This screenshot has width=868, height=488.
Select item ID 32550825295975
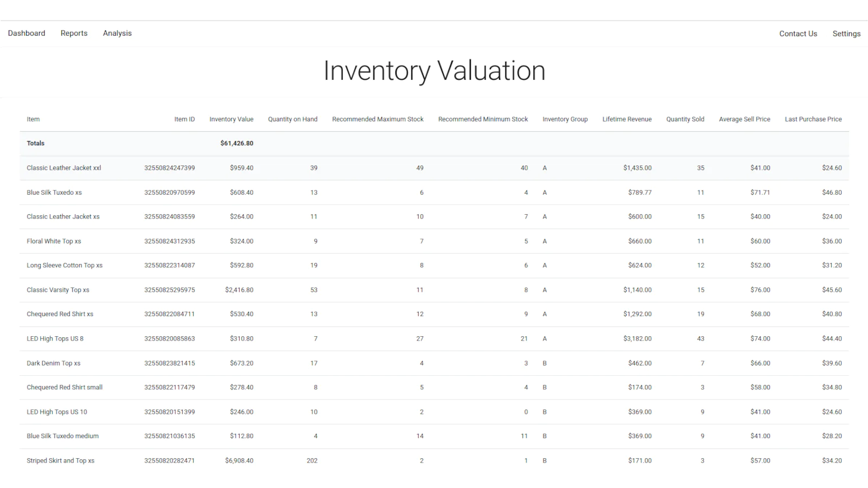tap(169, 290)
